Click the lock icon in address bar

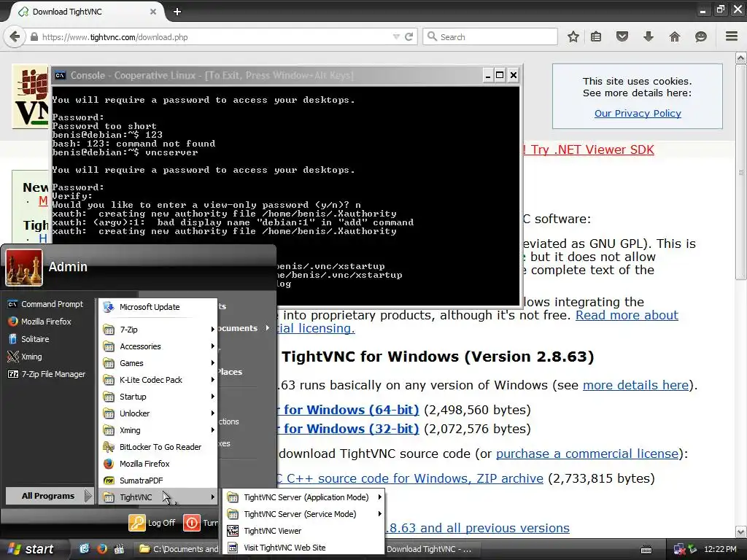tap(34, 36)
